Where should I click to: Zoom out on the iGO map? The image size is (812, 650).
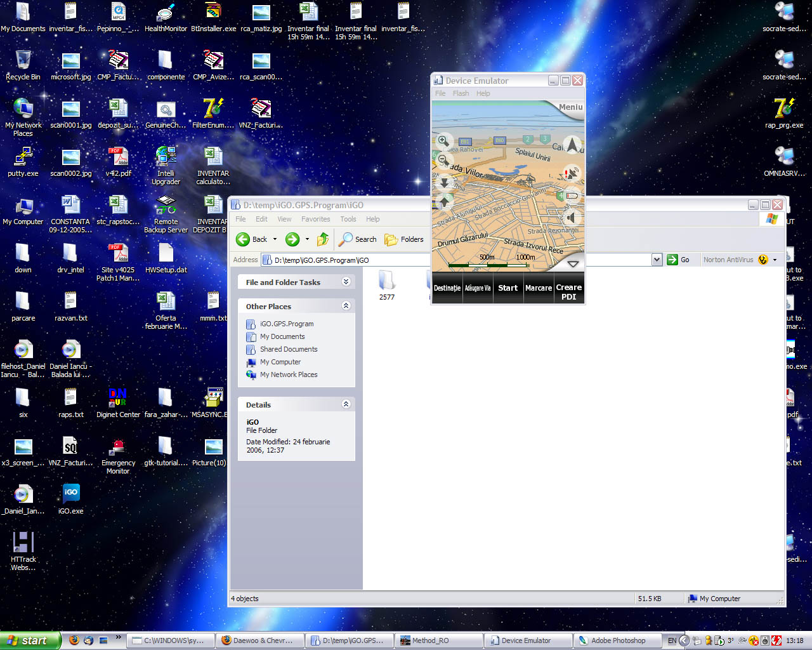pyautogui.click(x=443, y=160)
